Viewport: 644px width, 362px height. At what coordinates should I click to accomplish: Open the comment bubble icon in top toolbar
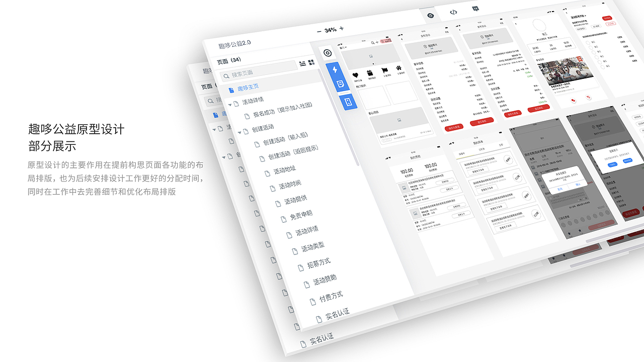[475, 9]
